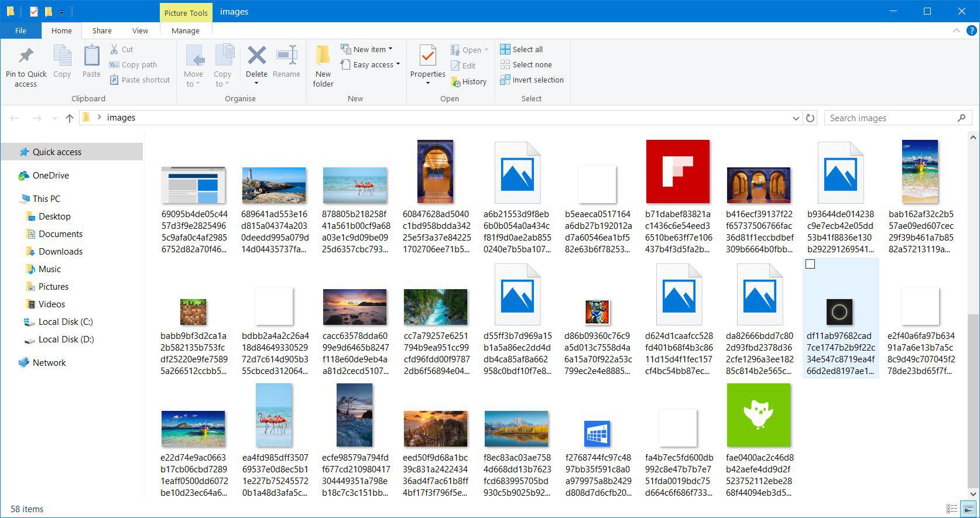This screenshot has height=518, width=980.
Task: Collapse the ribbon with the chevron
Action: [x=957, y=30]
